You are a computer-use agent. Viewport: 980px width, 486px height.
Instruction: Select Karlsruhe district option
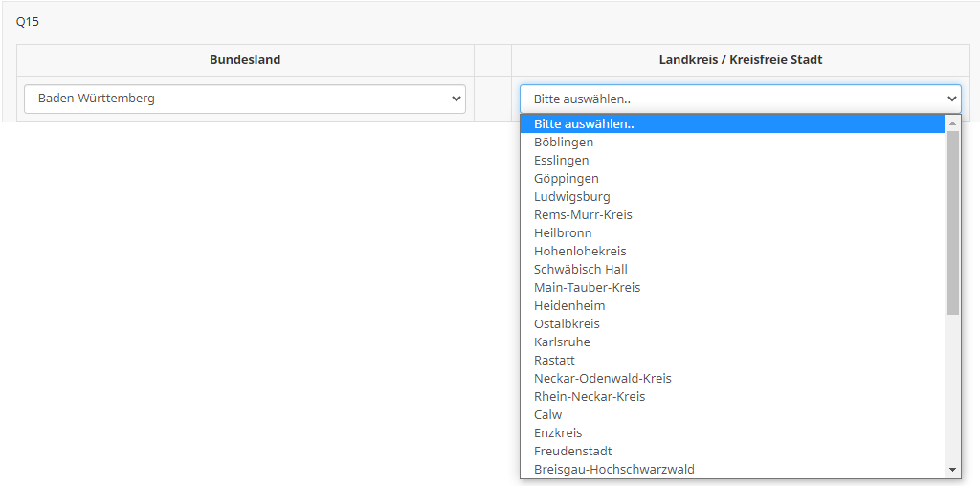(x=562, y=342)
